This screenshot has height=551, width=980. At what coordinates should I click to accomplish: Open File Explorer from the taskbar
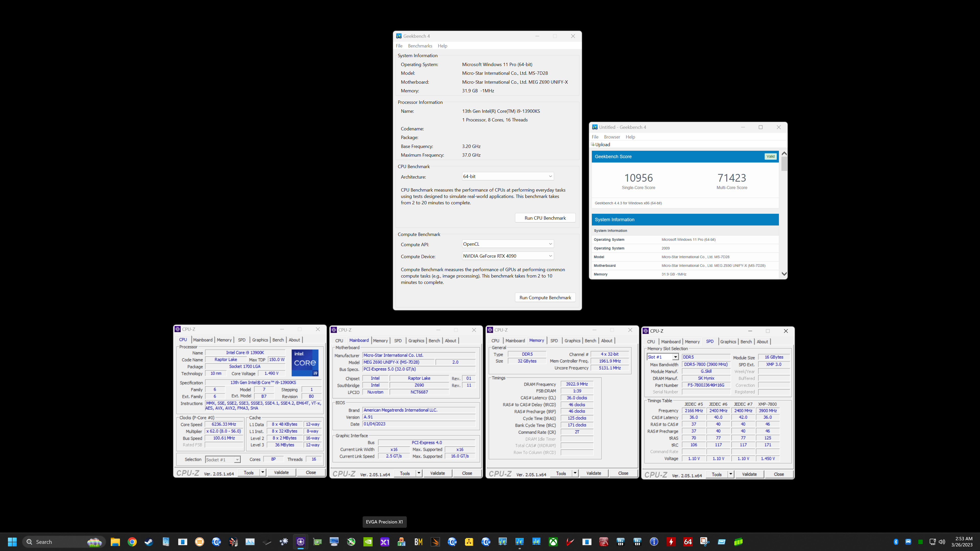[x=115, y=542]
